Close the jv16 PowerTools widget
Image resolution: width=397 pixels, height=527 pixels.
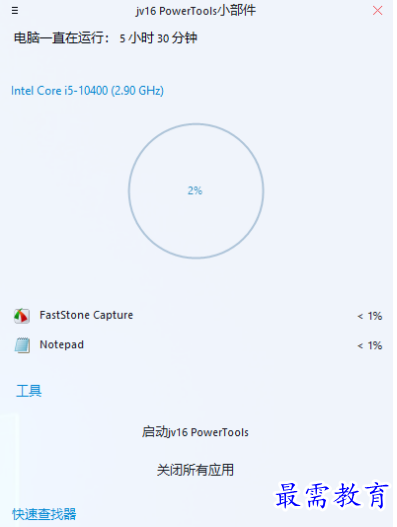tap(378, 11)
